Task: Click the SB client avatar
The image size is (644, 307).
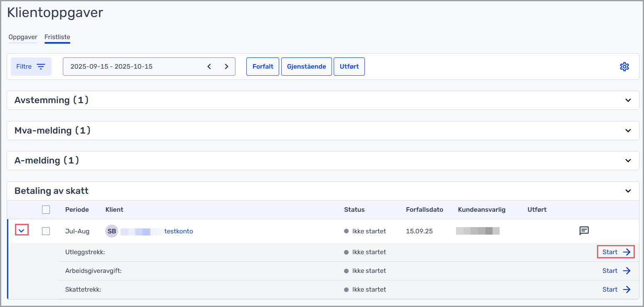Action: [x=111, y=231]
